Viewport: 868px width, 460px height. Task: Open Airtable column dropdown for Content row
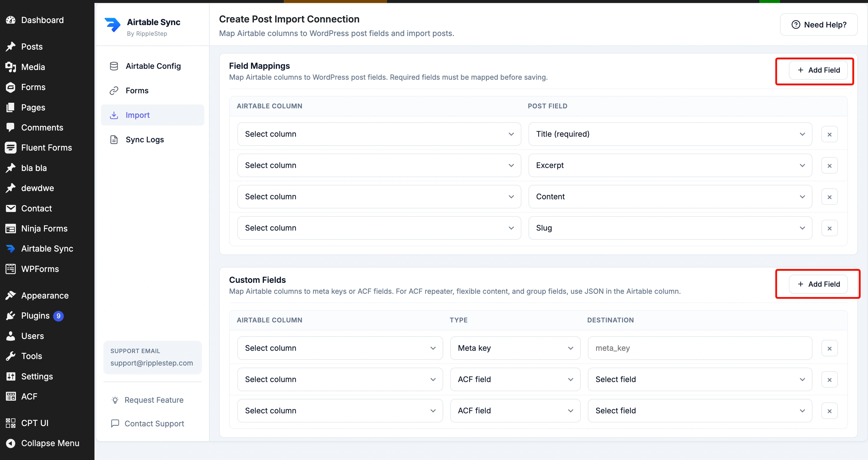(379, 197)
